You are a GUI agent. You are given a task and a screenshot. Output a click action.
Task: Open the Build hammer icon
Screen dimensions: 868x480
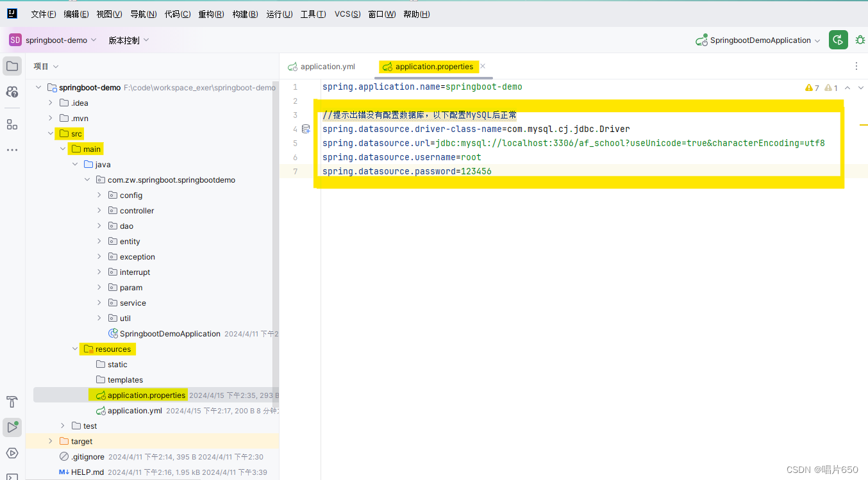pos(12,402)
